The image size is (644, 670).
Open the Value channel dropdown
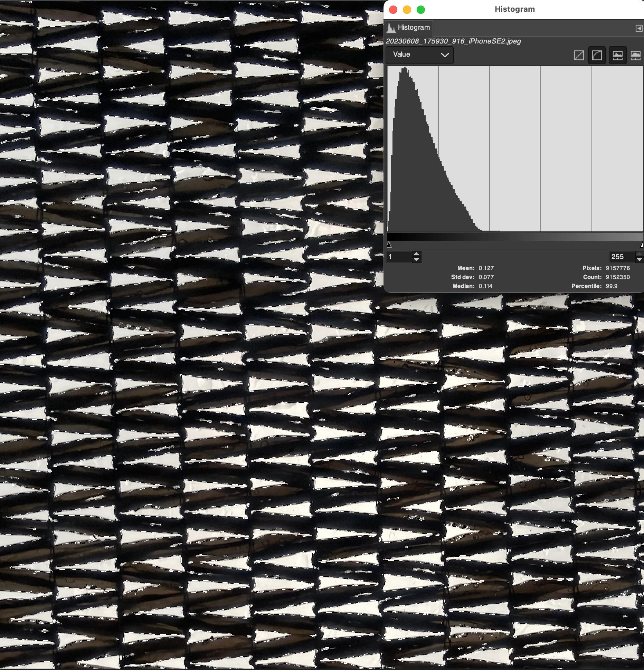point(419,55)
